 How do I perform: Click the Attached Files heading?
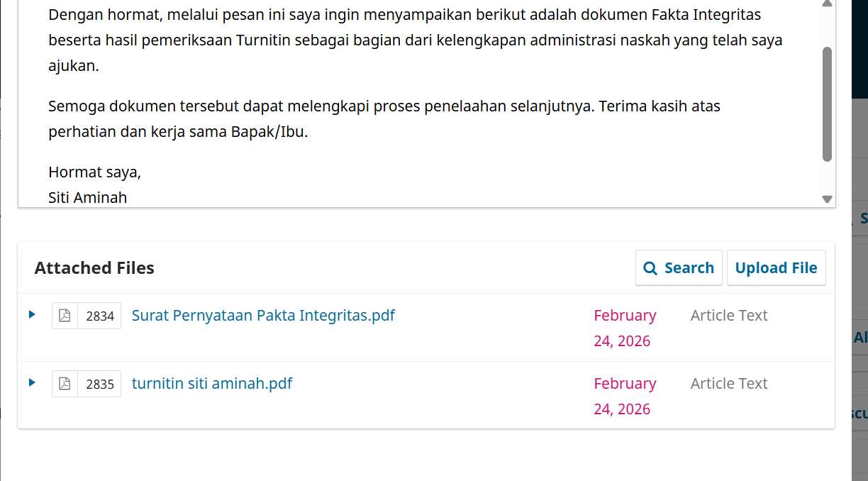coord(94,268)
